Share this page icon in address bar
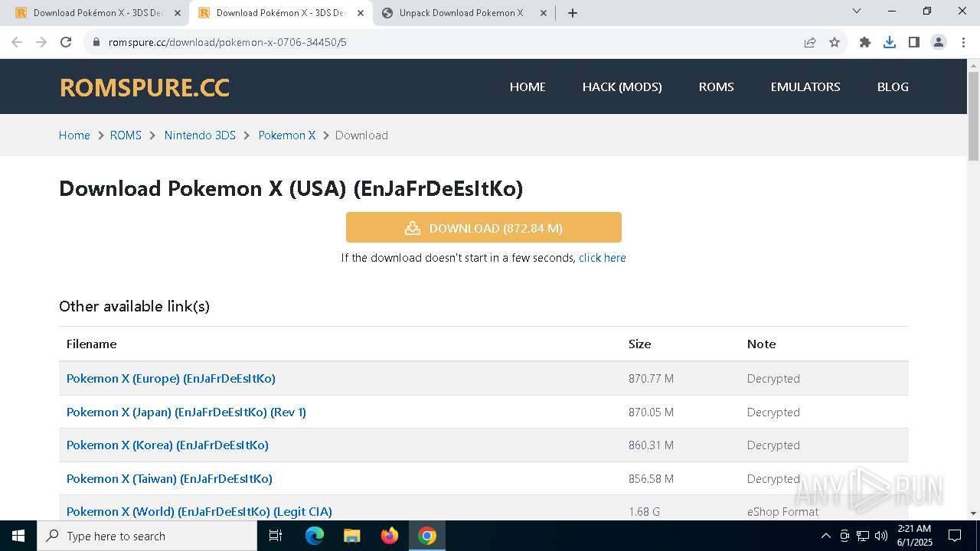Viewport: 980px width, 551px height. (810, 42)
